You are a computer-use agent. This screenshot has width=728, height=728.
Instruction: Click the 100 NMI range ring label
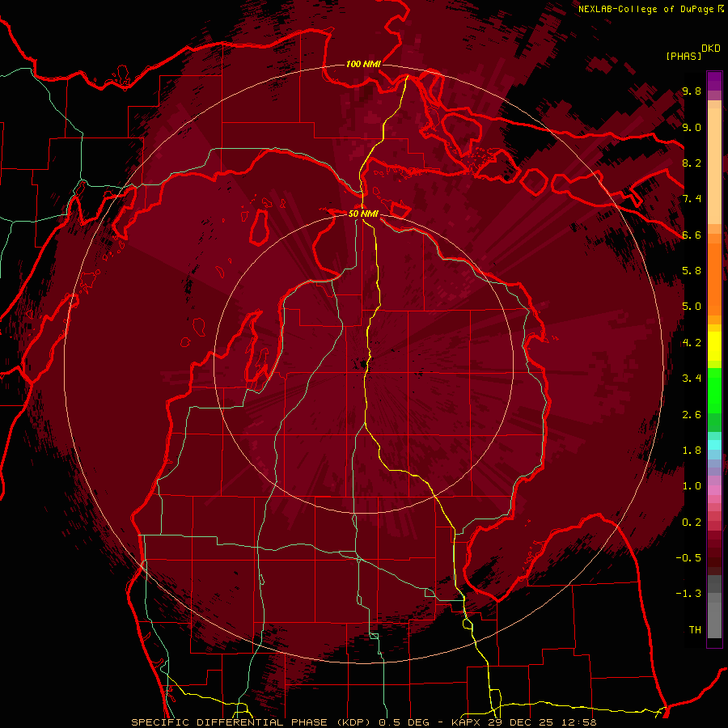click(363, 64)
